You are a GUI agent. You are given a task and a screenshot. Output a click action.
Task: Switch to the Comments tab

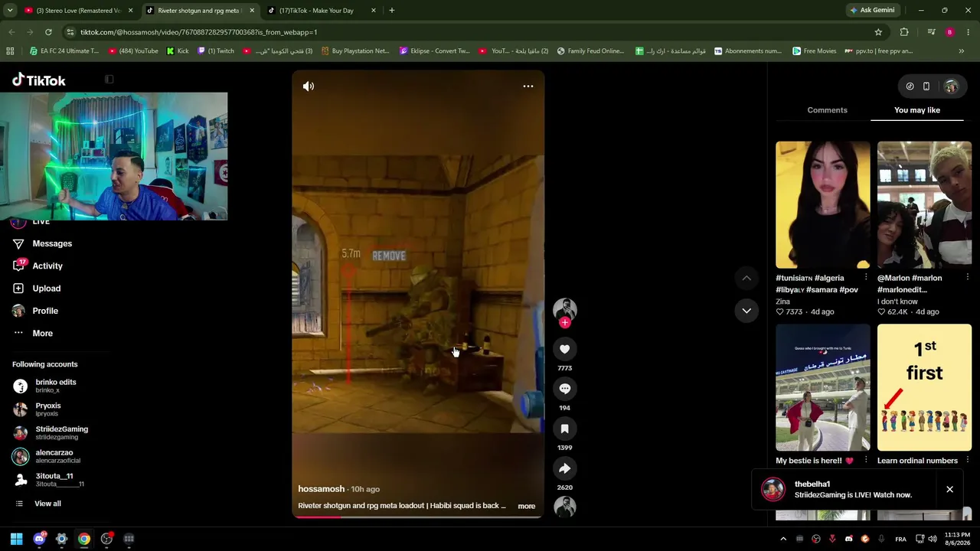pos(827,110)
